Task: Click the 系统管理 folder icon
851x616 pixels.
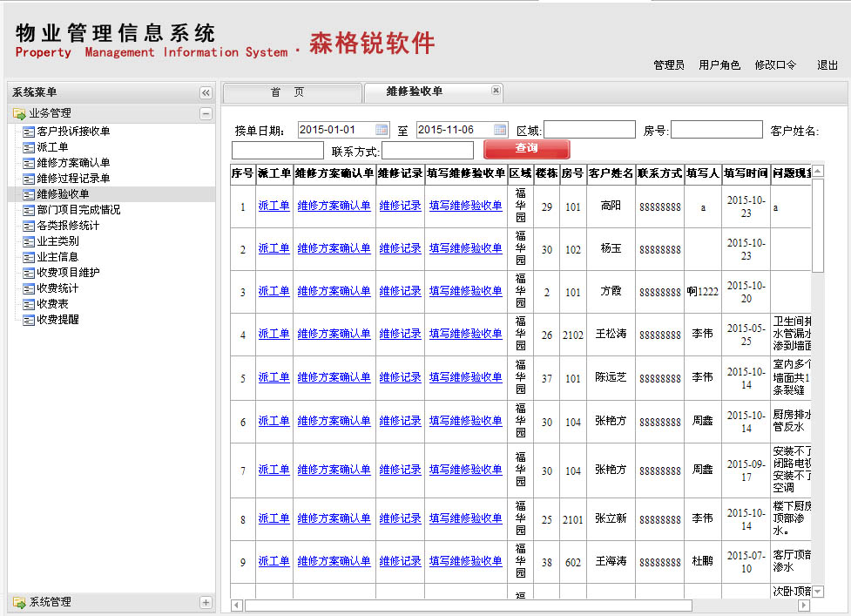Action: point(19,602)
